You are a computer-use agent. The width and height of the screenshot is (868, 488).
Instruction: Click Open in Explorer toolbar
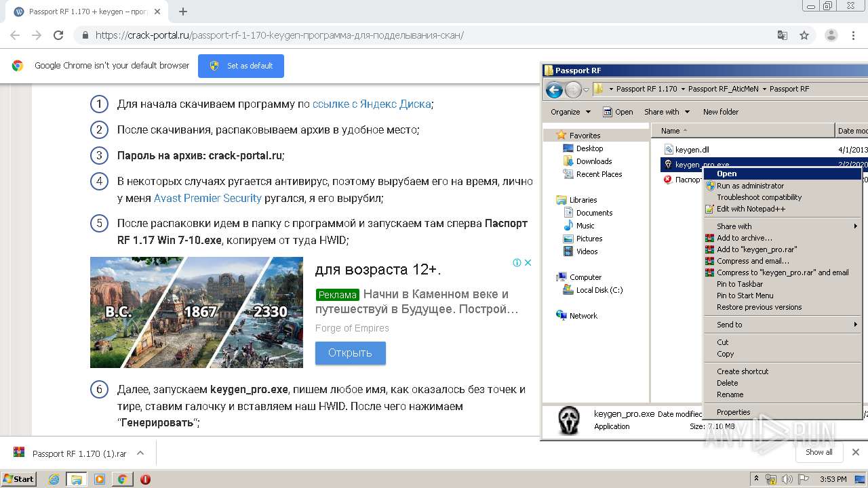[x=618, y=112]
